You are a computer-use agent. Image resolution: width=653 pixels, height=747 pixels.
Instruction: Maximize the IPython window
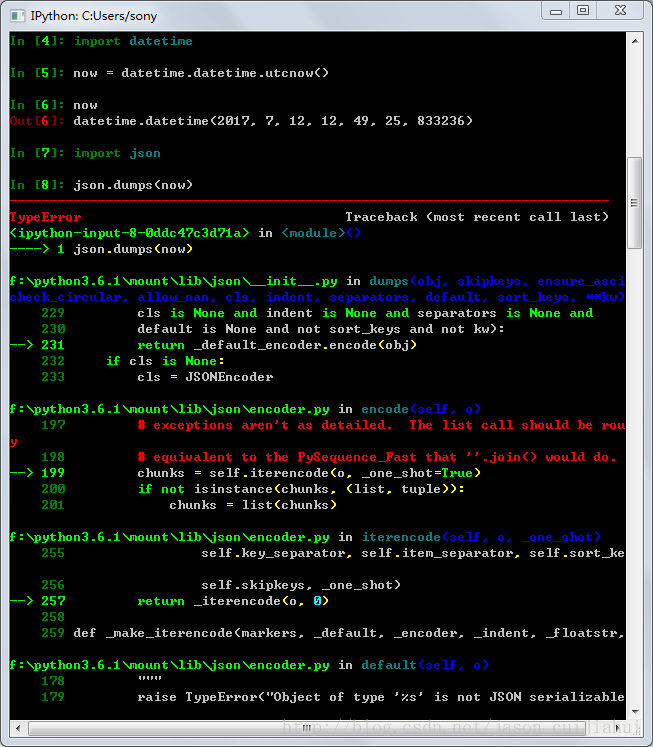tap(583, 10)
